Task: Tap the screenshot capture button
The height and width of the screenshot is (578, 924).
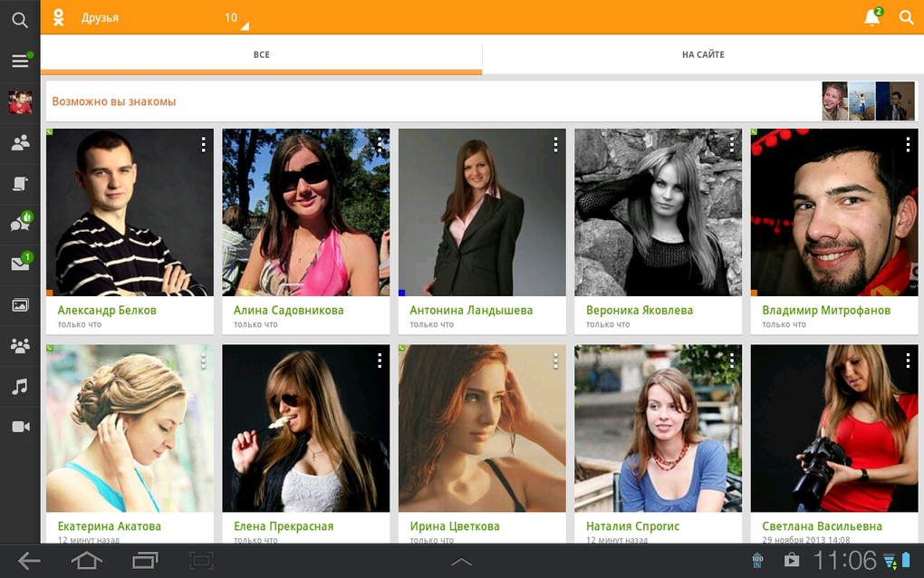Action: tap(201, 561)
